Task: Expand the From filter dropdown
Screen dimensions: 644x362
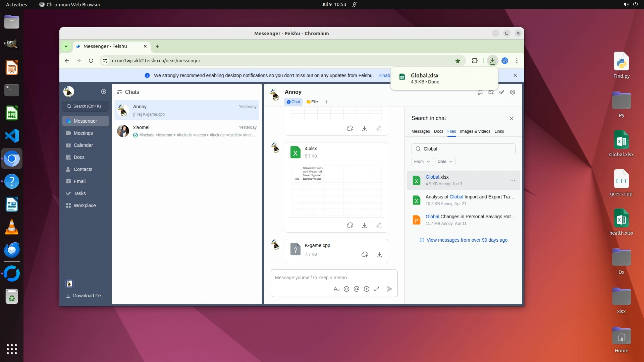Action: point(422,162)
